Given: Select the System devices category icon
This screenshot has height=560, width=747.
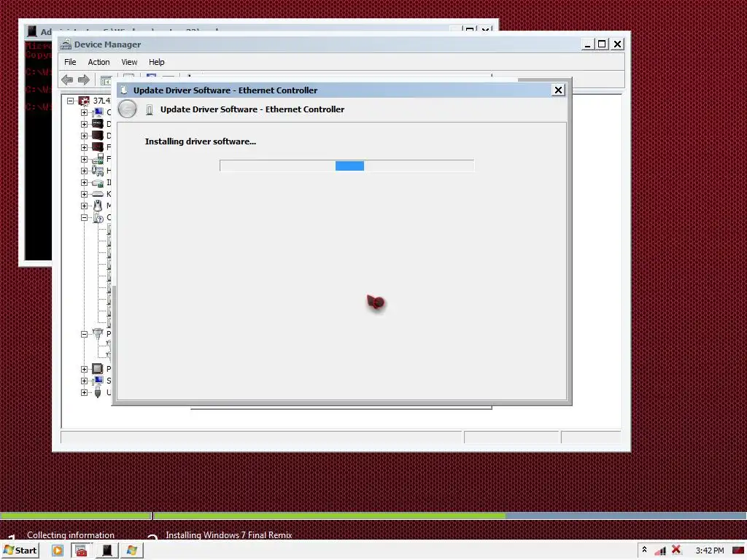Looking at the screenshot, I should [x=98, y=381].
